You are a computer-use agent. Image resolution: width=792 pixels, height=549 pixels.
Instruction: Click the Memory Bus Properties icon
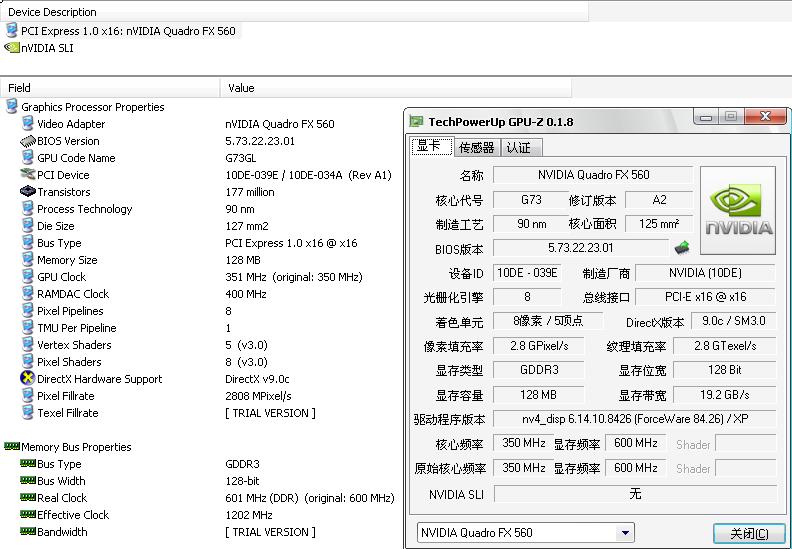pyautogui.click(x=12, y=446)
